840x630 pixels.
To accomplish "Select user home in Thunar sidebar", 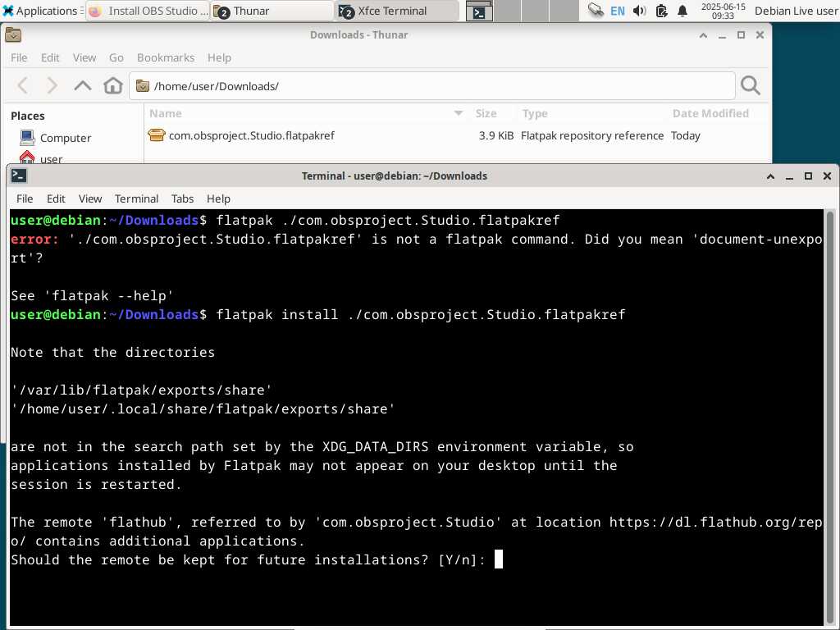I will 42,158.
